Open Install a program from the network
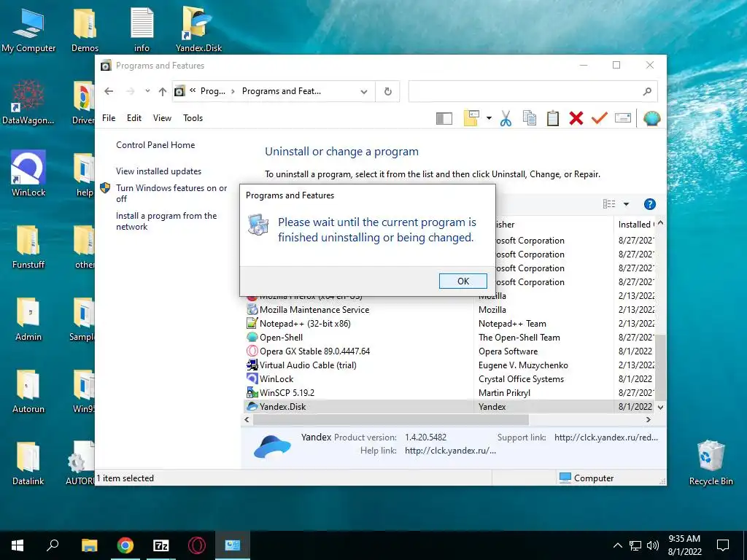 pyautogui.click(x=166, y=222)
